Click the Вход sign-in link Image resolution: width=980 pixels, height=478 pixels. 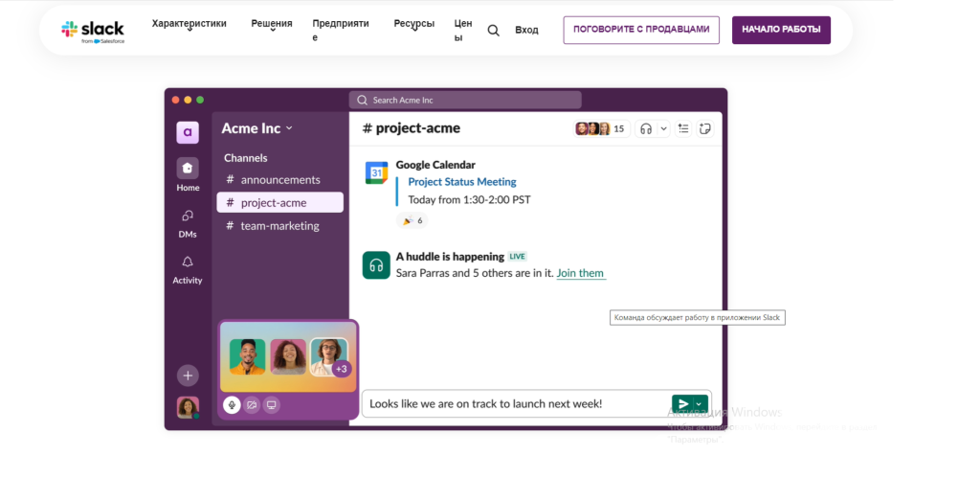[526, 30]
